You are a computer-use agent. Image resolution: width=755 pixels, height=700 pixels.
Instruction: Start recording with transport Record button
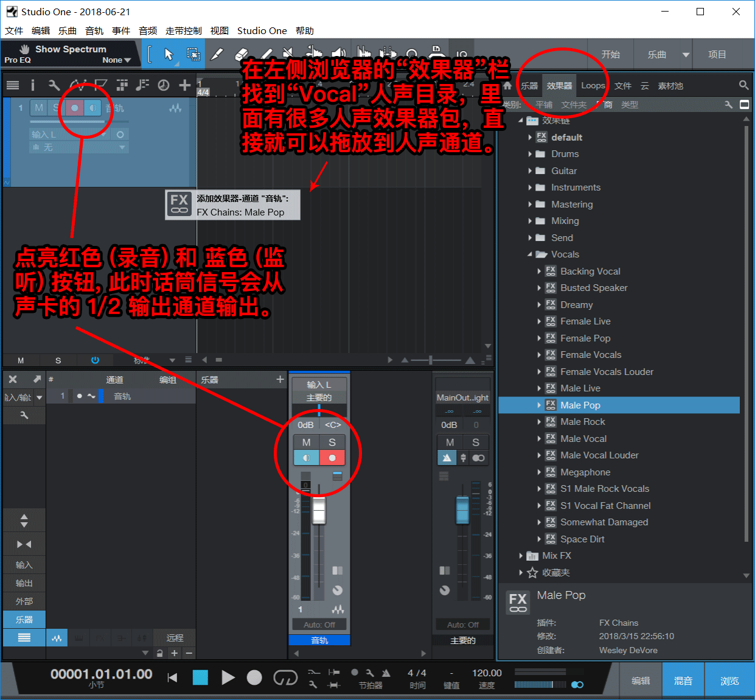pyautogui.click(x=254, y=677)
